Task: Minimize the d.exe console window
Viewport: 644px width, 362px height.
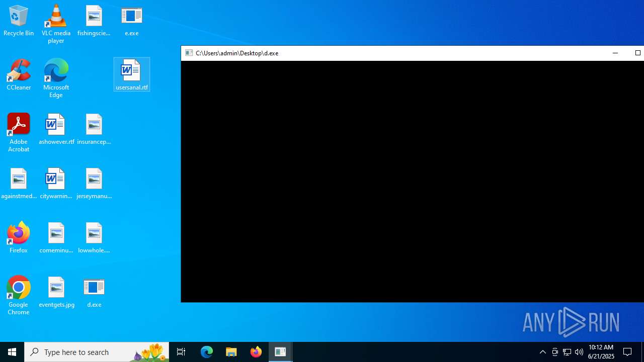Action: click(x=615, y=53)
